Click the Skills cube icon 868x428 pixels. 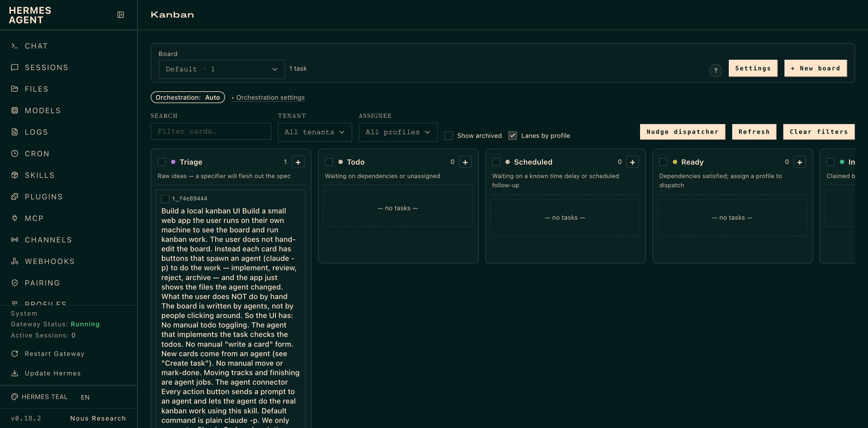[x=14, y=176]
